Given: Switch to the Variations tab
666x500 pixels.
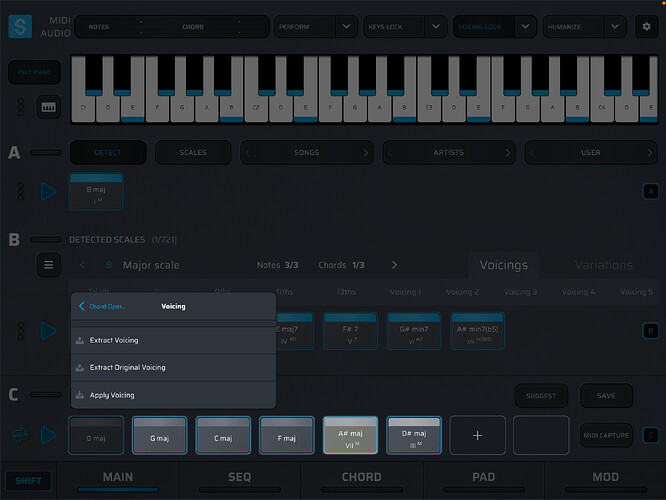Looking at the screenshot, I should tap(604, 265).
